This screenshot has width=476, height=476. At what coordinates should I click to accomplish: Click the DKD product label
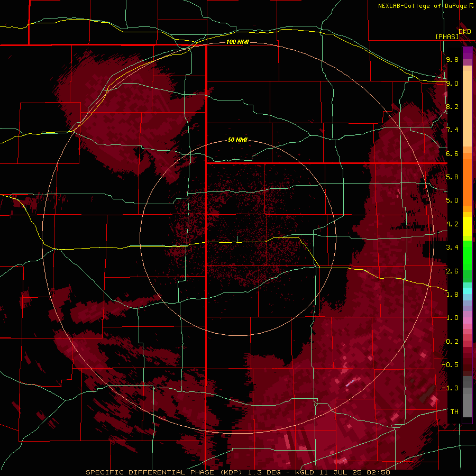point(465,32)
